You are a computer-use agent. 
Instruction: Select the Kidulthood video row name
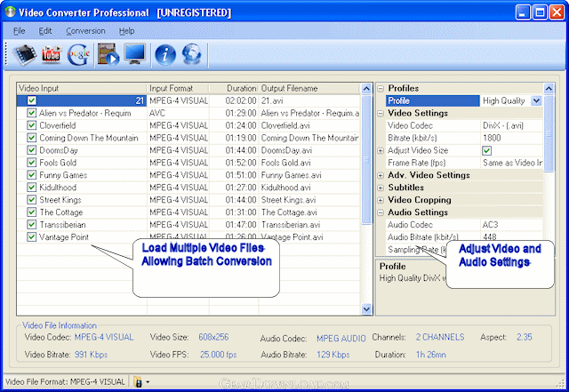coord(58,188)
